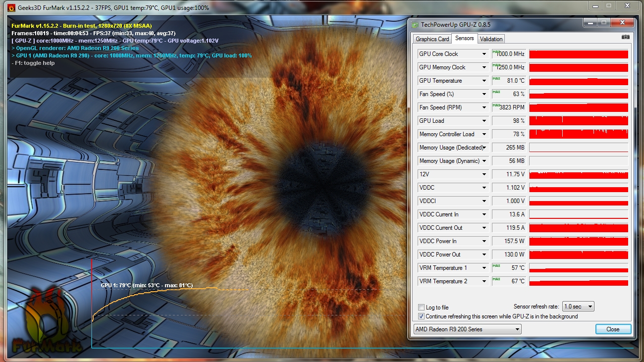
Task: Take a GPU-Z screenshot with the camera icon
Action: click(625, 37)
